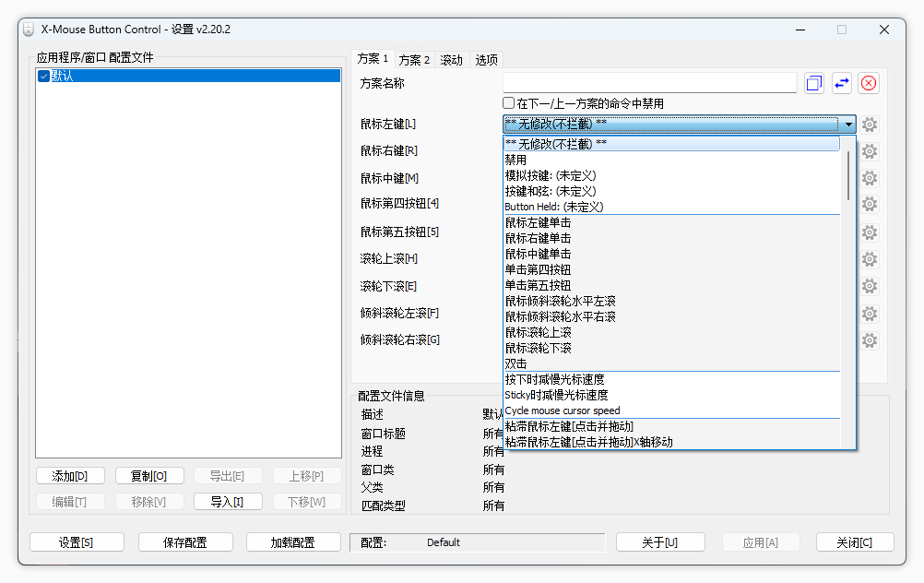Screen dimensions: 924x583
Task: Click the red circled X reset icon
Action: click(x=869, y=83)
